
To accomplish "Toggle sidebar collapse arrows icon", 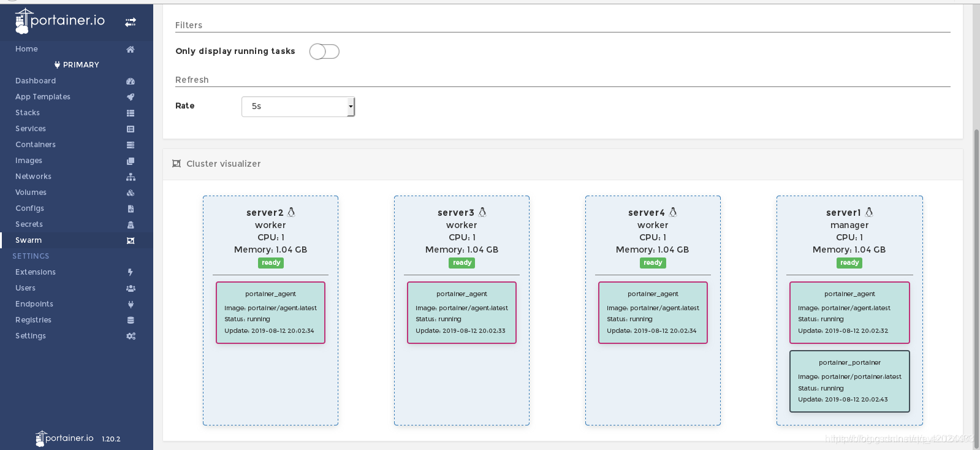I will (x=131, y=22).
